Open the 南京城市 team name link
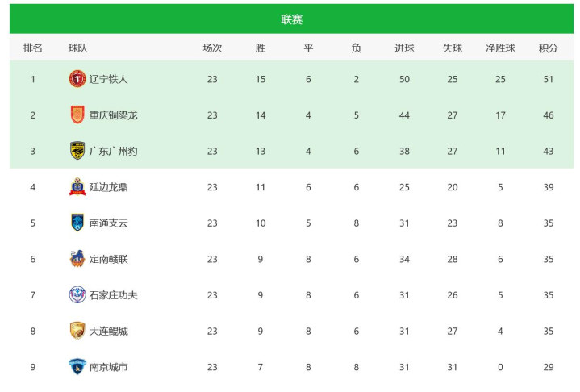The image size is (580, 392). (x=109, y=367)
